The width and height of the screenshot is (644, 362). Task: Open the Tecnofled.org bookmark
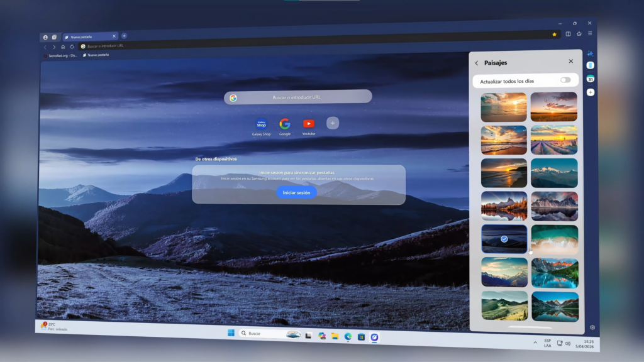click(x=60, y=55)
